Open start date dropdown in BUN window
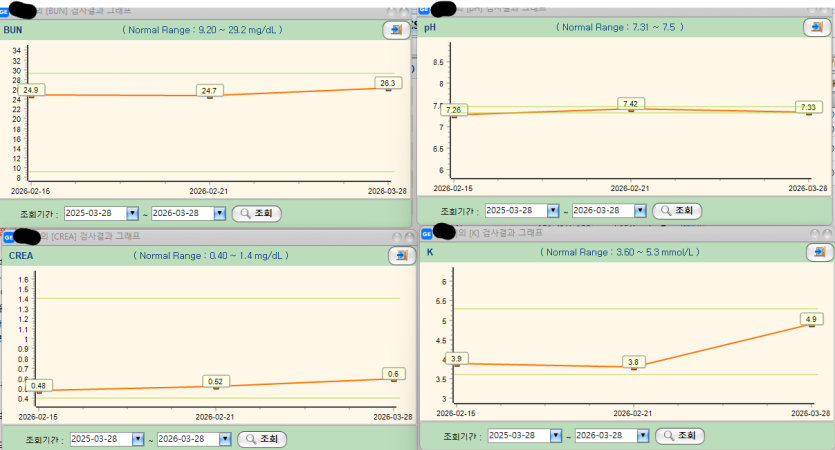Image resolution: width=835 pixels, height=450 pixels. [133, 213]
